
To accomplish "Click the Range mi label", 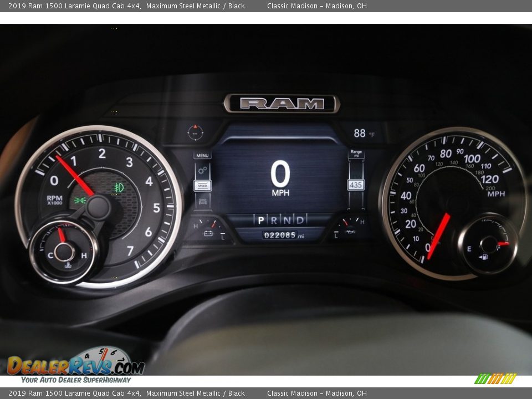I will [x=356, y=154].
